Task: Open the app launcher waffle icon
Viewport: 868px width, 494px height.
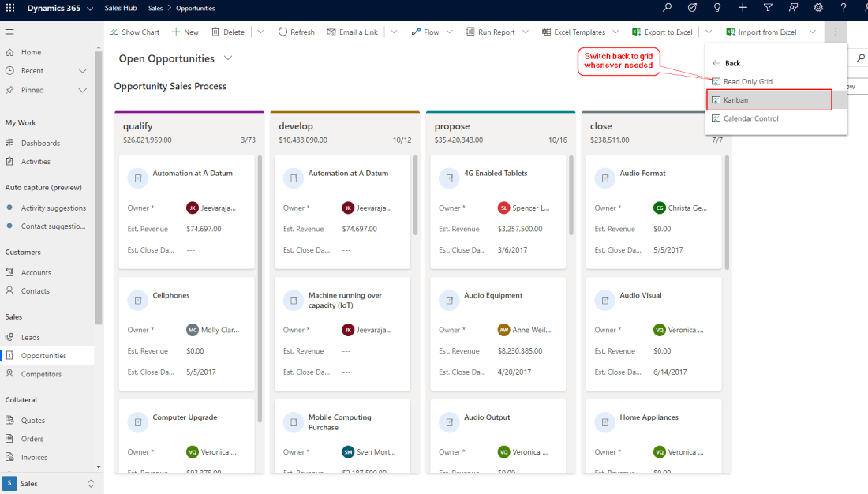Action: tap(10, 8)
